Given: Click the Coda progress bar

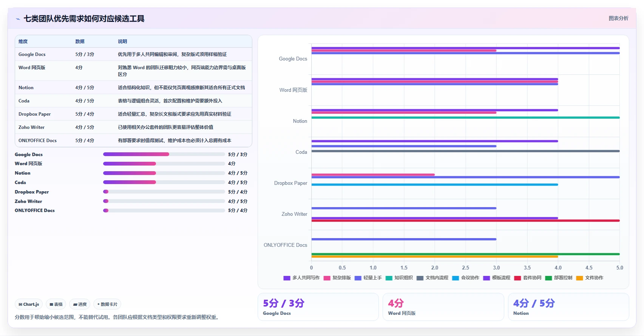Looking at the screenshot, I should click(x=164, y=182).
